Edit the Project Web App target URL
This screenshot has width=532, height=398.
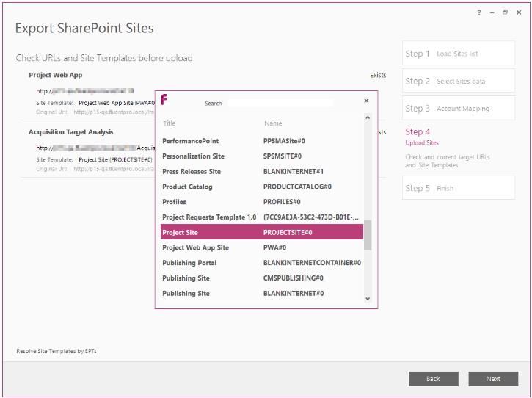click(85, 90)
